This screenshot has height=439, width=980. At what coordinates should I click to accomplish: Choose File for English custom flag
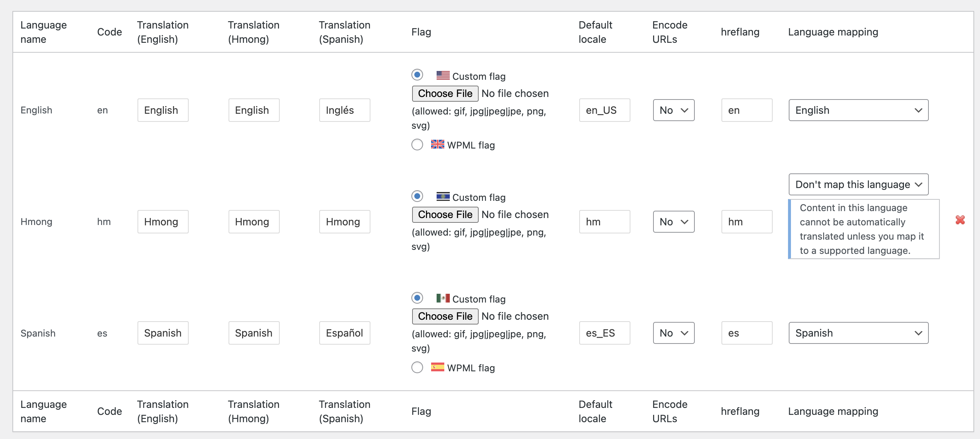(x=445, y=93)
